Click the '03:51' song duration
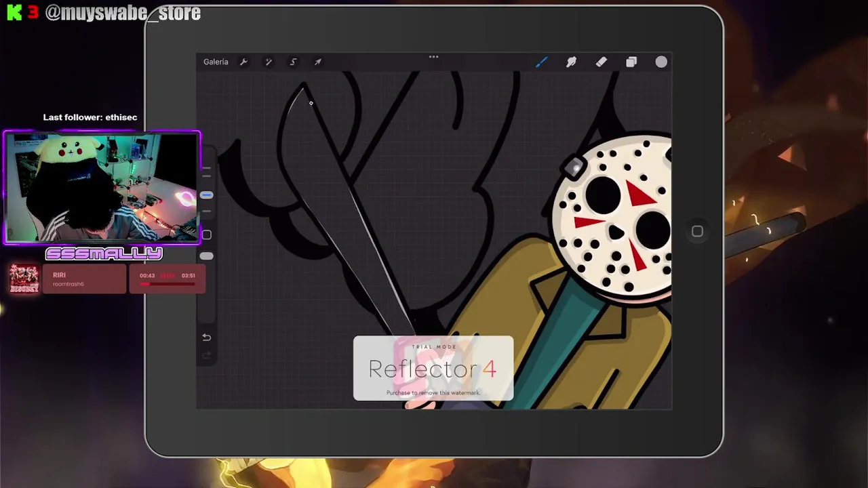868x488 pixels. (189, 276)
